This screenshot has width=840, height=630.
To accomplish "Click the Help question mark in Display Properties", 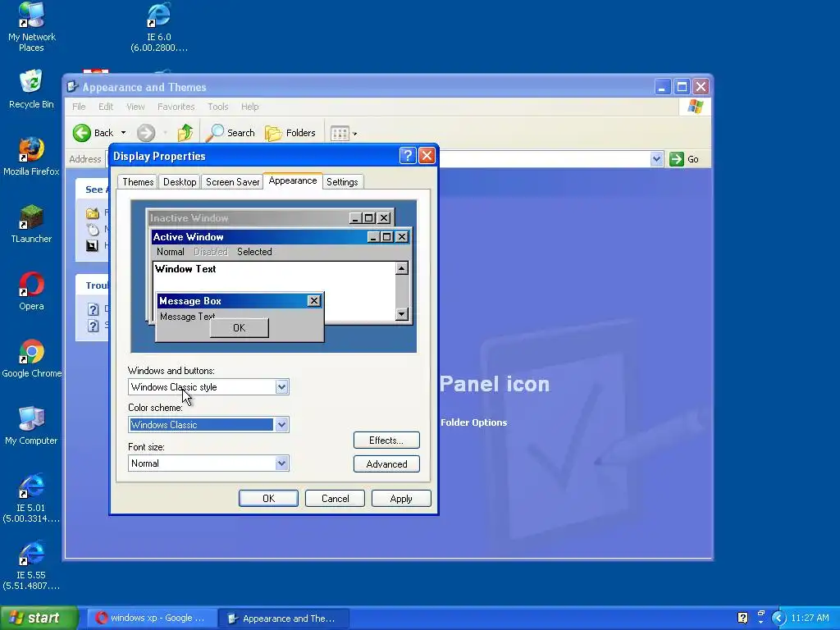I will (x=408, y=156).
